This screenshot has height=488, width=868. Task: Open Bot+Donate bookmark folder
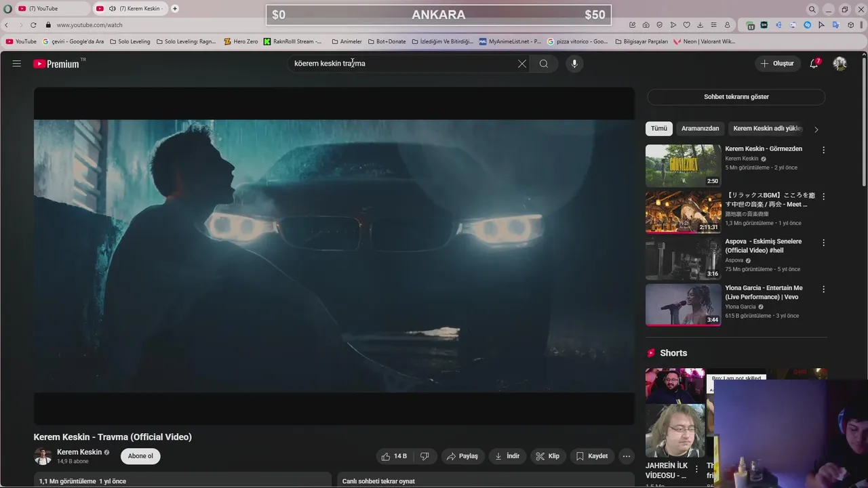(387, 41)
